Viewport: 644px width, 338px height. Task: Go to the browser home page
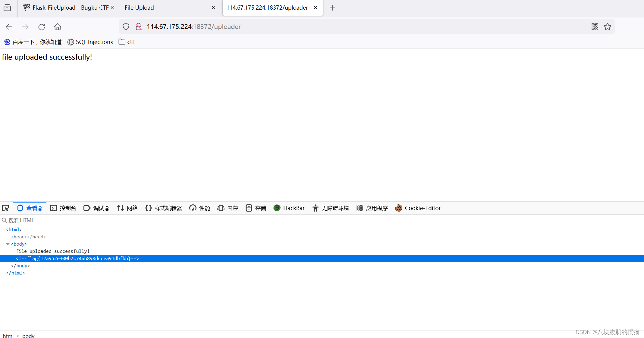click(58, 27)
